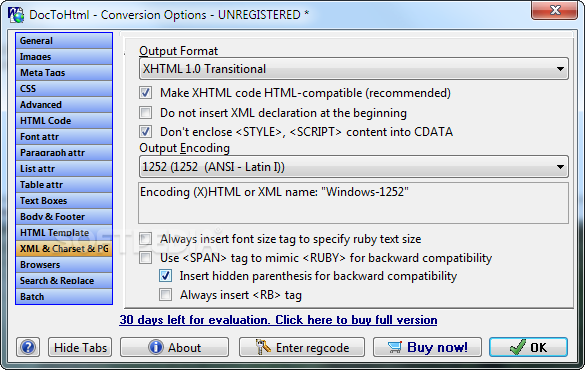585x370 pixels.
Task: Uncheck Insert hidden parenthesis for backward compatibility
Action: pos(165,276)
